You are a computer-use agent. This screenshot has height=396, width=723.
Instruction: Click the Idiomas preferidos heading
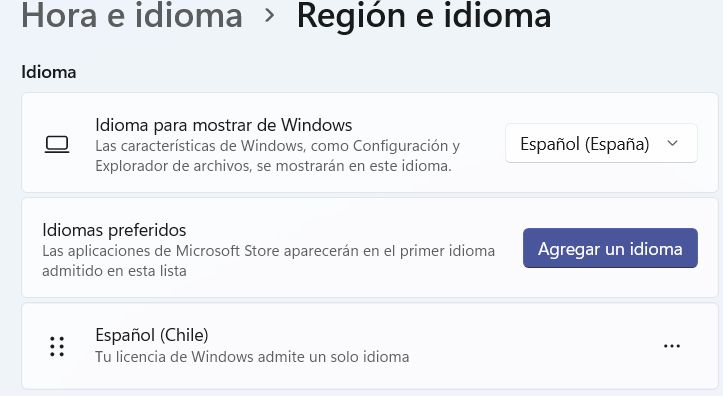click(x=114, y=230)
